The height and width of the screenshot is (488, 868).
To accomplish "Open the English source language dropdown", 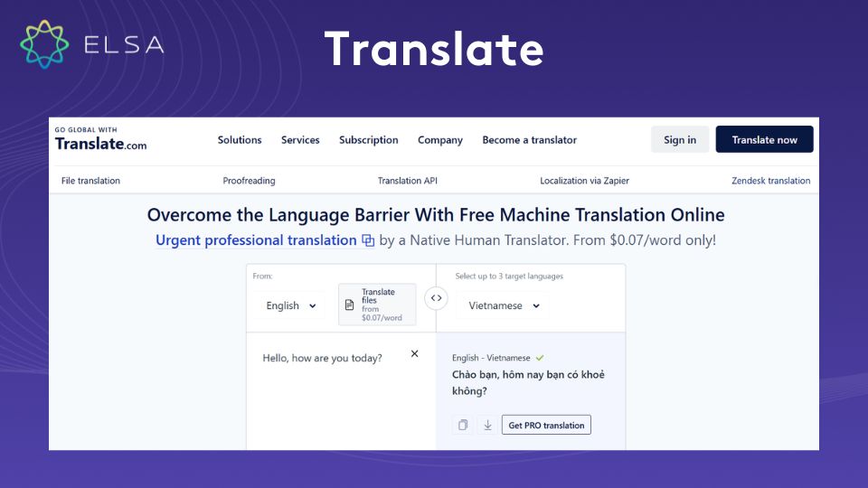I will point(290,305).
